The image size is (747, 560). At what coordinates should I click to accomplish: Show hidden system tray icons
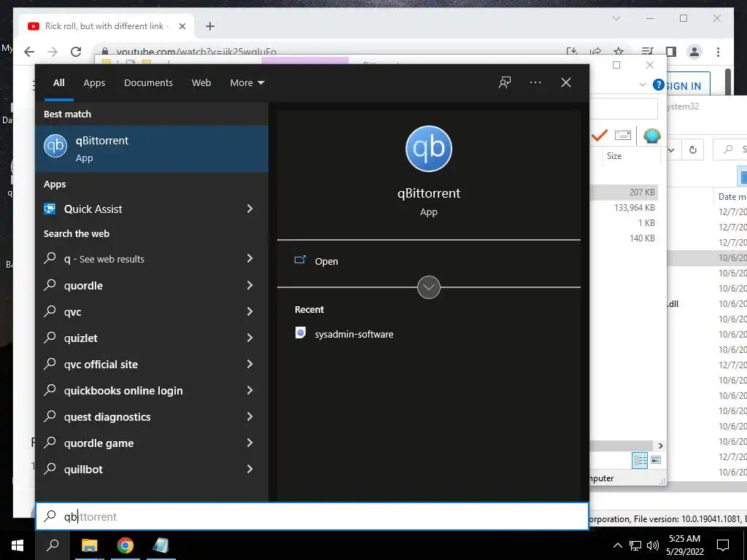click(x=617, y=545)
